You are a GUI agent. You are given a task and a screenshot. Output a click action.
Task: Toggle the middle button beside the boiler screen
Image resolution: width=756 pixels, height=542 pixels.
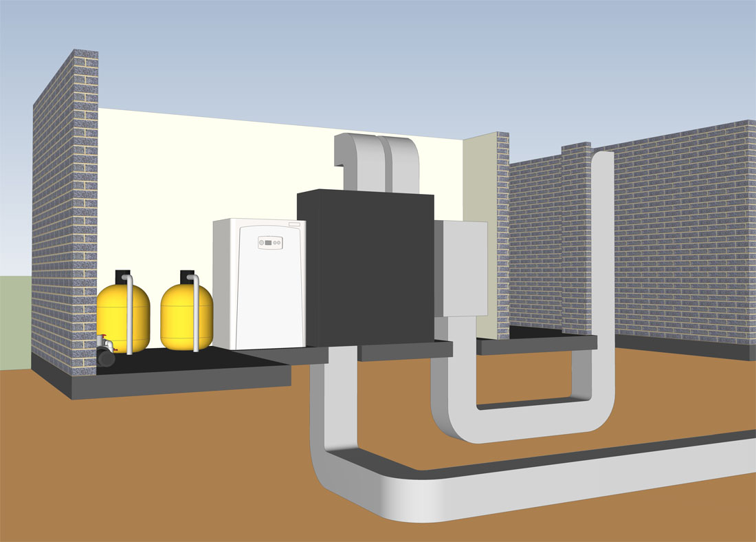coord(274,243)
